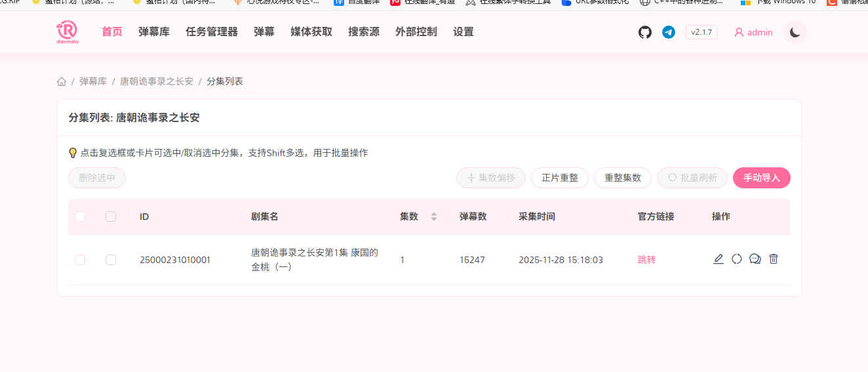Click the 官方链接 column header

(656, 217)
